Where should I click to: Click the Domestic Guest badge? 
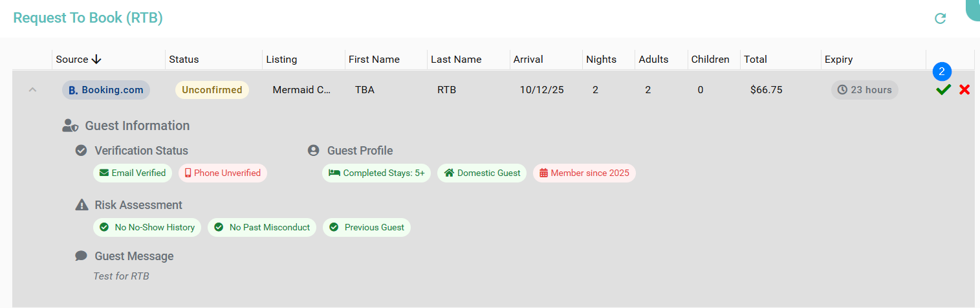[482, 173]
